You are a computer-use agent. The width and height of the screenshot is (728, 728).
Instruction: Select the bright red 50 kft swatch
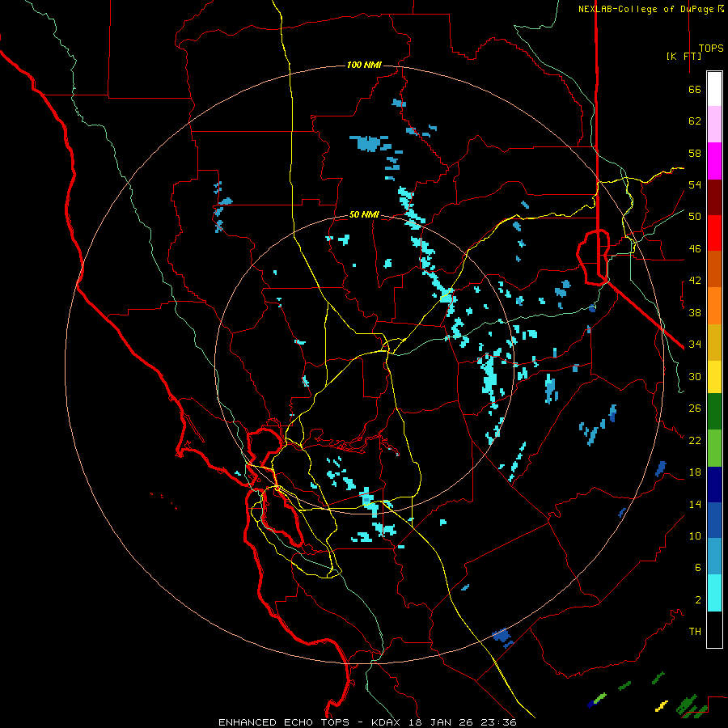click(x=714, y=233)
